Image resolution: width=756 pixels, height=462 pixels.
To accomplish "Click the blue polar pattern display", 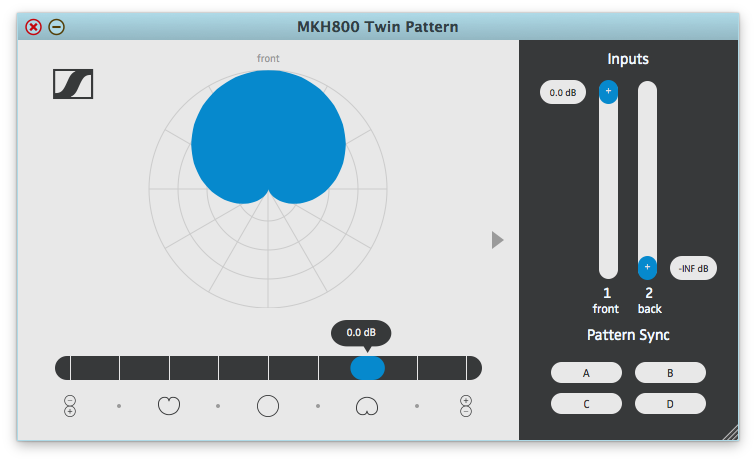I will [268, 137].
